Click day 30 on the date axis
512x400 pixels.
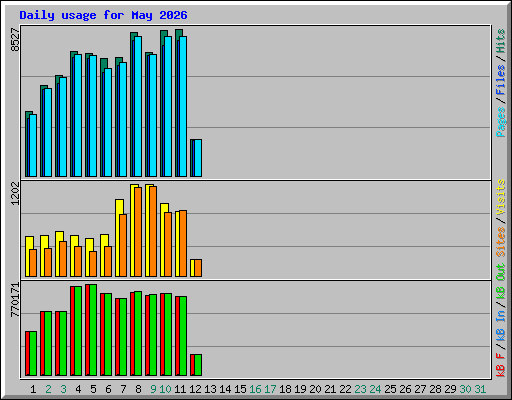pos(465,389)
